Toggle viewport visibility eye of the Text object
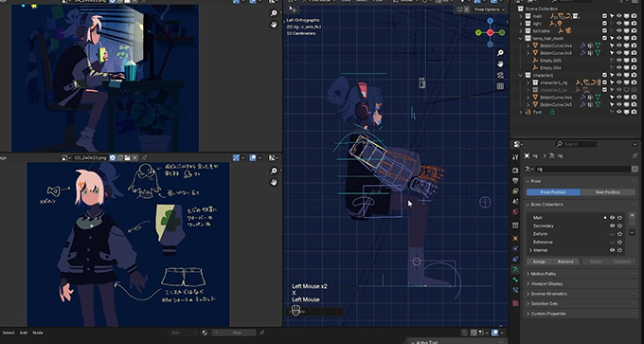644x344 pixels. [x=619, y=112]
